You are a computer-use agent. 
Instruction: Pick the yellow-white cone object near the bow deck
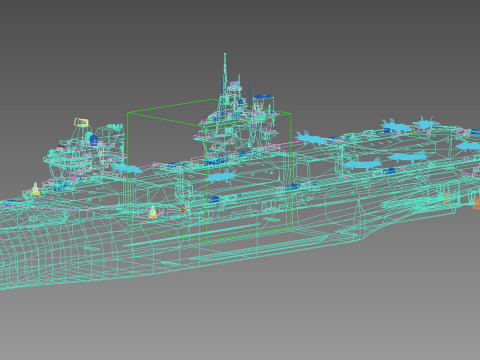click(35, 189)
